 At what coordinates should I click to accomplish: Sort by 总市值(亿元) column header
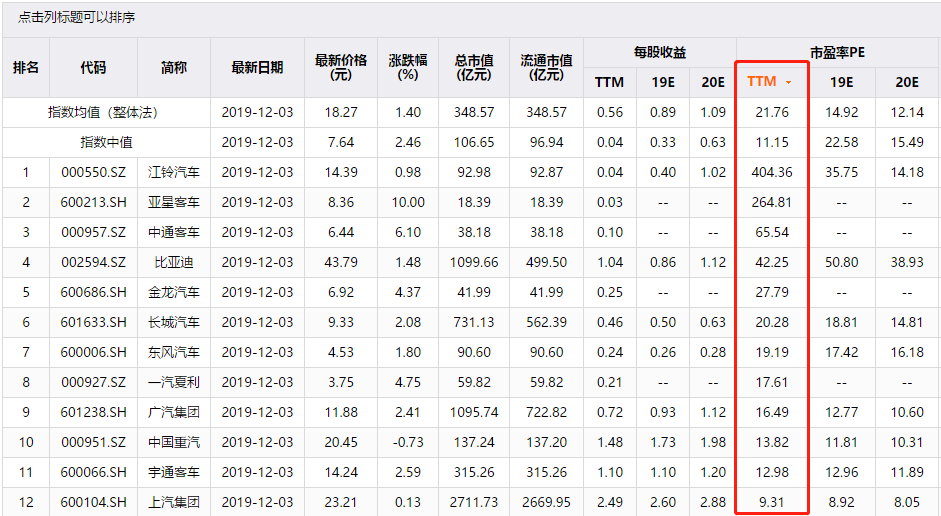point(474,67)
